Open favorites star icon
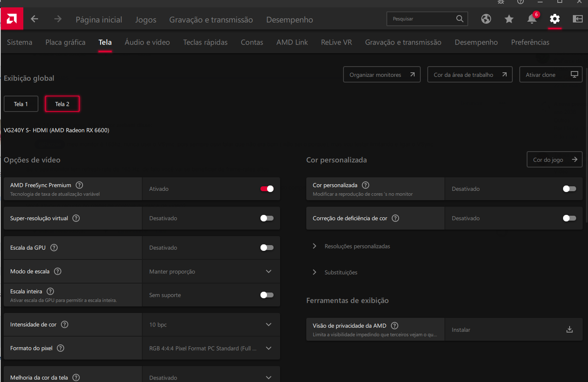Viewport: 588px width, 382px height. tap(509, 19)
